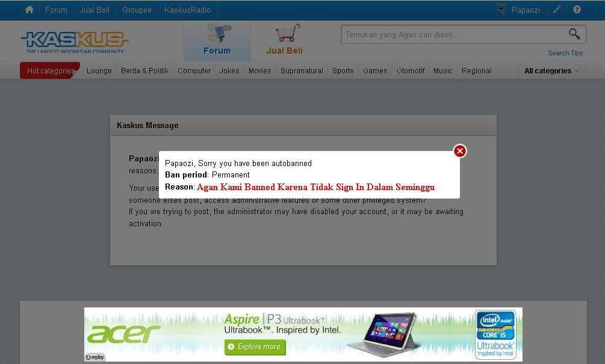Image resolution: width=605 pixels, height=364 pixels.
Task: Open the help question mark icon
Action: [577, 10]
